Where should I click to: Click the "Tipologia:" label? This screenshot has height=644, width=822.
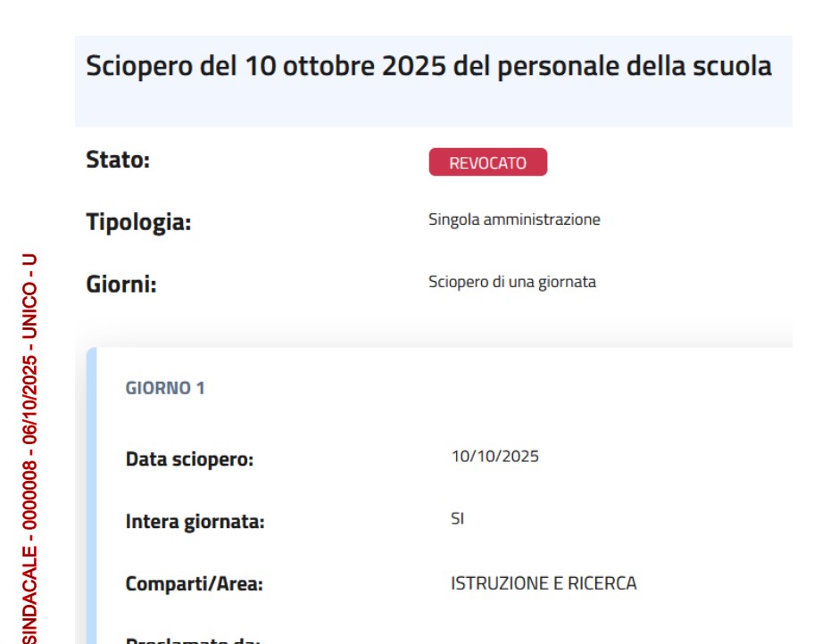tap(138, 222)
